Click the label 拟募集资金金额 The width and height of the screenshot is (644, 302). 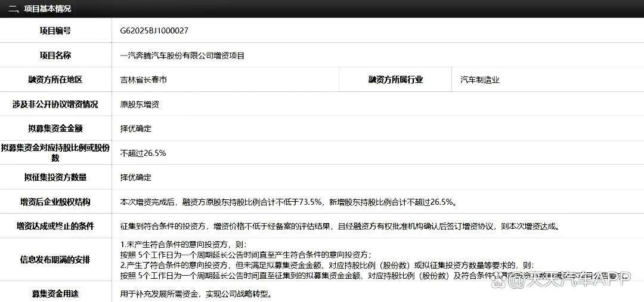click(55, 128)
